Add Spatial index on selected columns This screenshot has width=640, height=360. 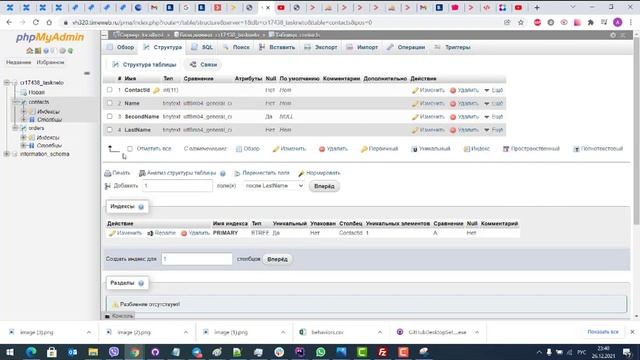point(531,149)
